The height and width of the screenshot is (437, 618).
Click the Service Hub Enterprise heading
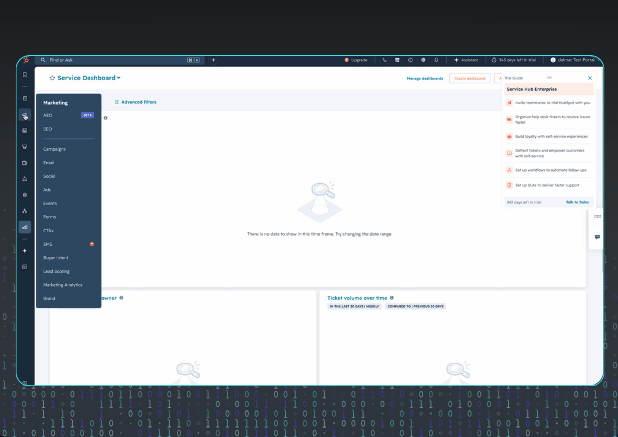[x=532, y=89]
